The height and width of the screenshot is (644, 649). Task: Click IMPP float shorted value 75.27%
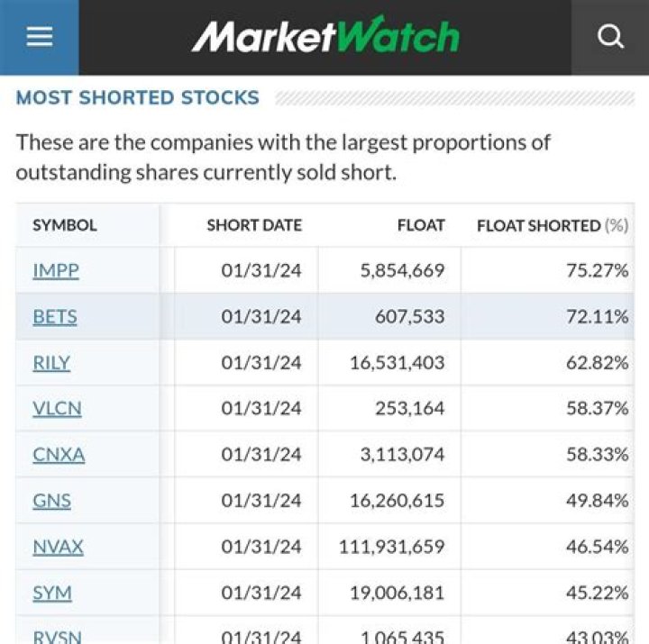tap(597, 270)
